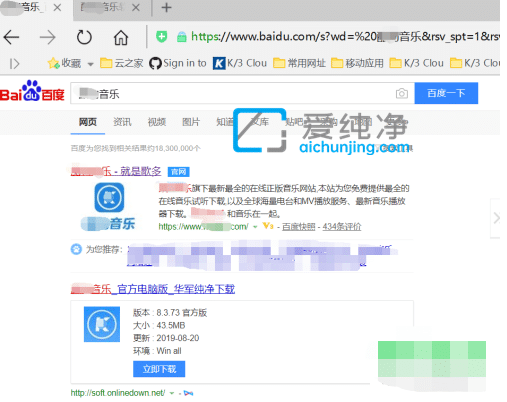507x402 pixels.
Task: Expand the dropdown arrow after soft.onlinedown.net
Action: click(172, 393)
